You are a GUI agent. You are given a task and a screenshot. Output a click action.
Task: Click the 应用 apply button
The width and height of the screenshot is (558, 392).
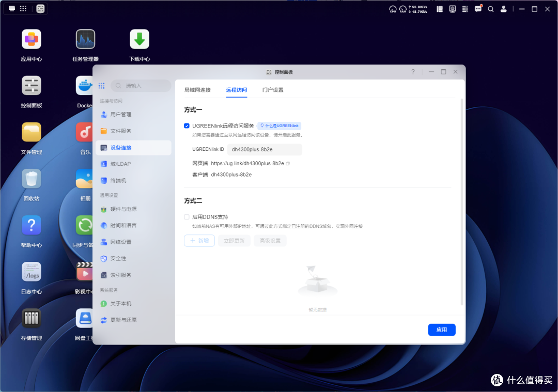coord(442,330)
